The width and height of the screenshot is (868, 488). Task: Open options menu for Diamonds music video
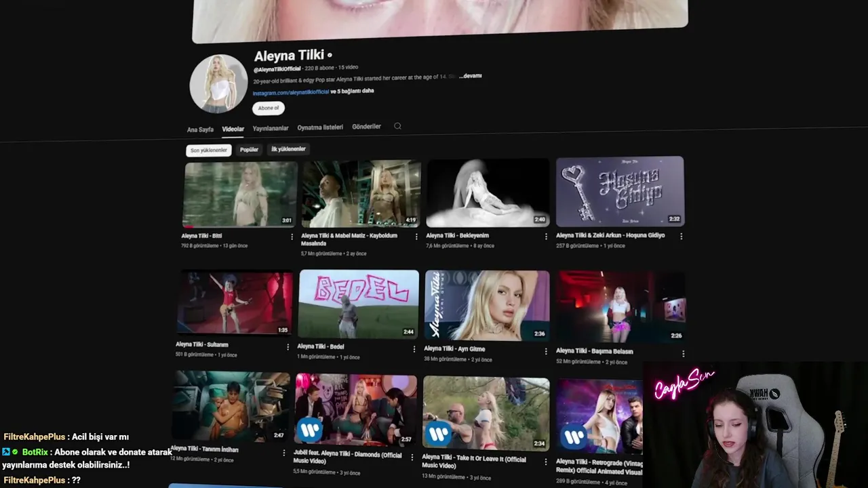point(412,457)
